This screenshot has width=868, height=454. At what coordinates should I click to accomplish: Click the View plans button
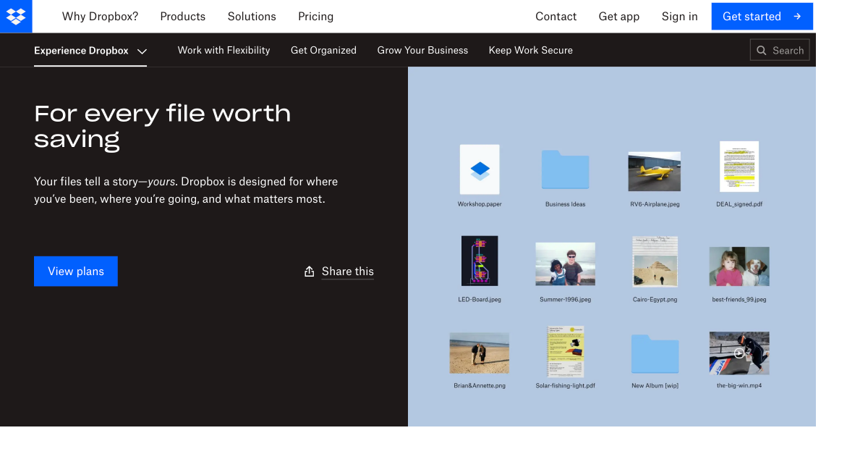(x=75, y=271)
